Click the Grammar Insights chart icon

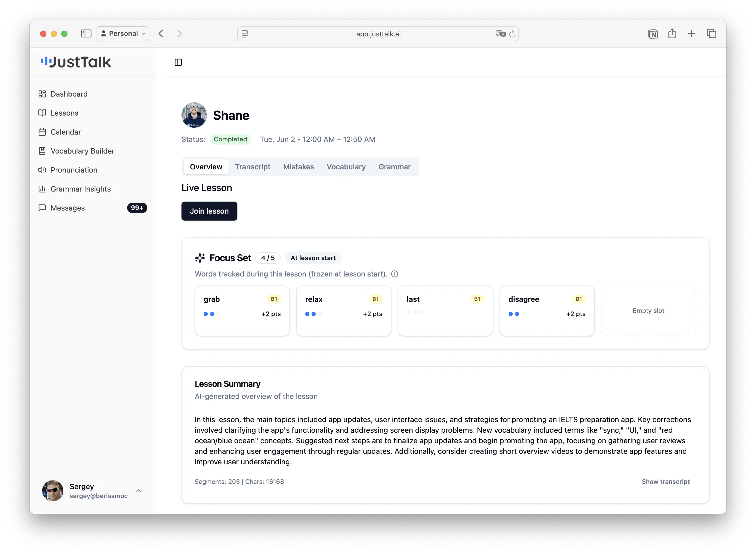pyautogui.click(x=42, y=189)
